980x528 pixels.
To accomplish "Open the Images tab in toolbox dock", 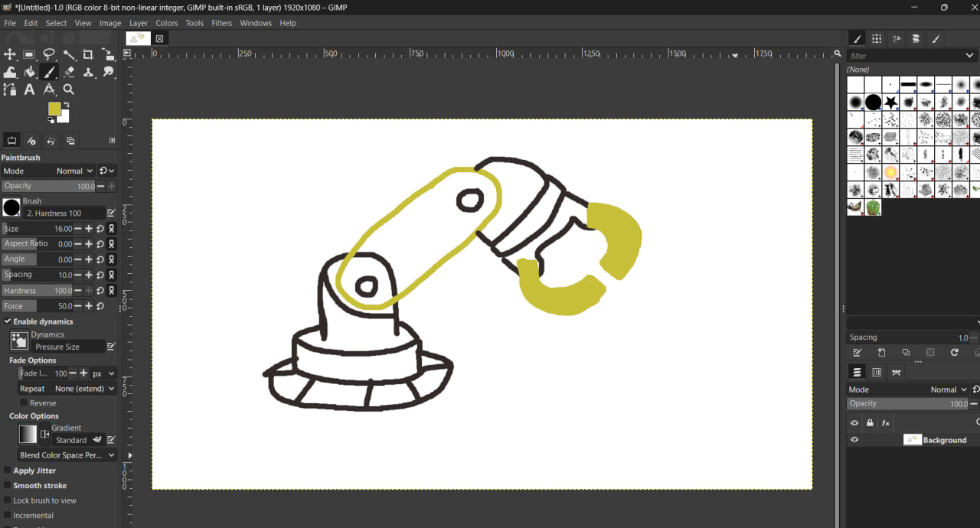I will [x=70, y=141].
